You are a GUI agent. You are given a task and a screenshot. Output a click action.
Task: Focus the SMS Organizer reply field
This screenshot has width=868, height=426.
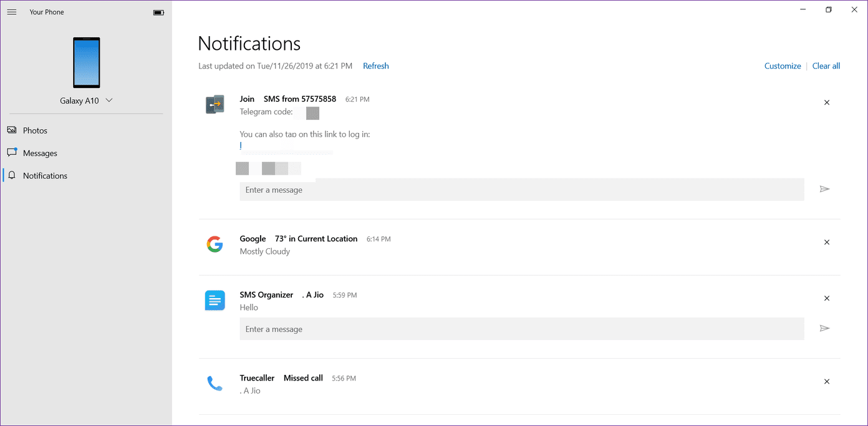pos(522,329)
